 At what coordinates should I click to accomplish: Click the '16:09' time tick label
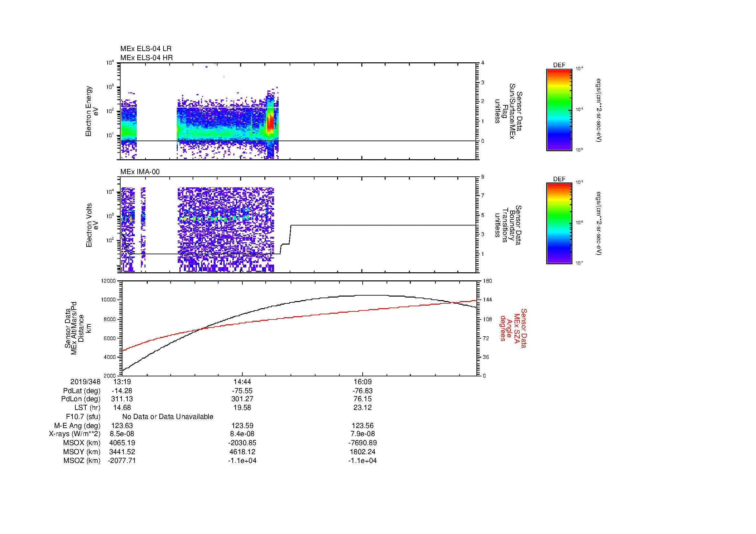[x=363, y=382]
